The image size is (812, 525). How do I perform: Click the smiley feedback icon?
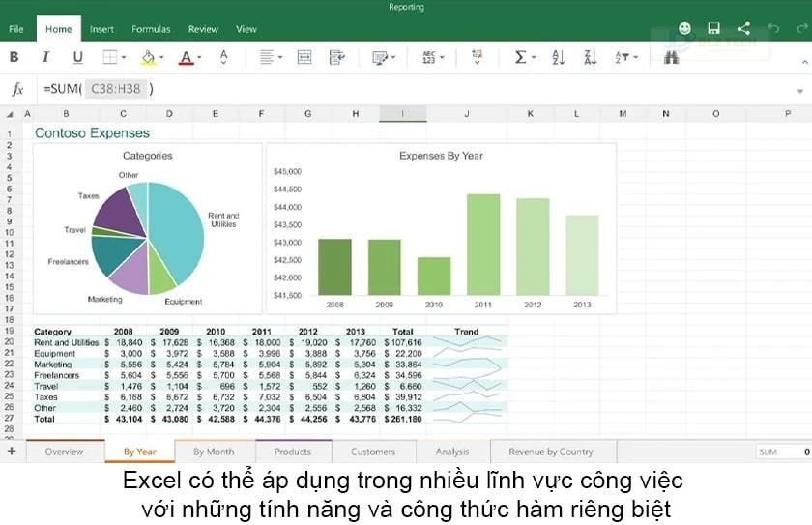pyautogui.click(x=684, y=28)
